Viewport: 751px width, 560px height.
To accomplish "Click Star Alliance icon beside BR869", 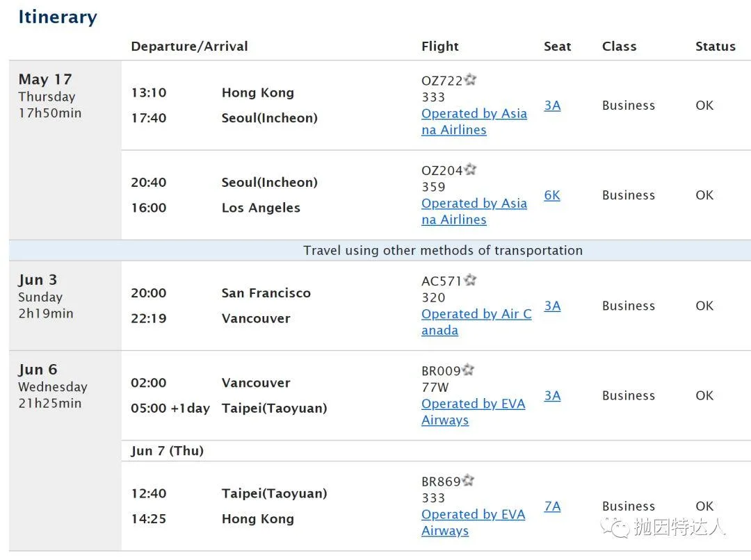I will point(468,481).
